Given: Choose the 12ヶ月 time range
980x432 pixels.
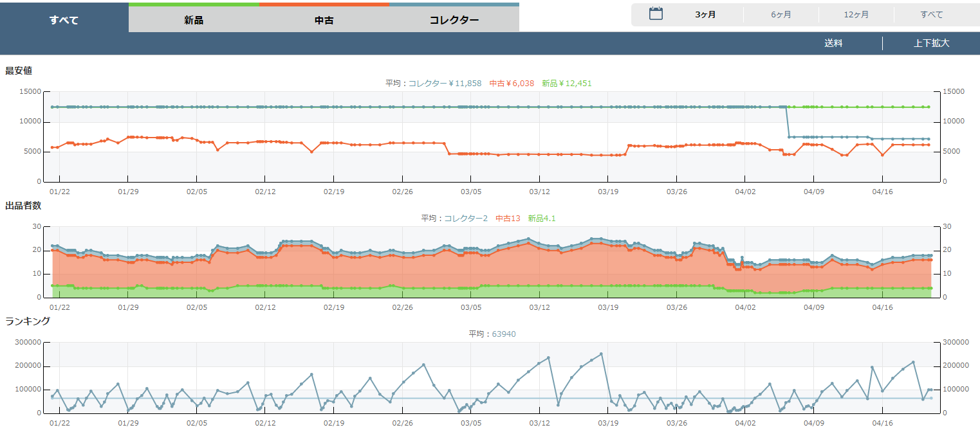Looking at the screenshot, I should tap(856, 14).
